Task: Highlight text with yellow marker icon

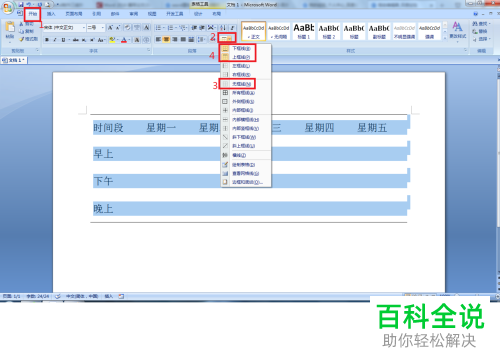Action: [x=112, y=40]
